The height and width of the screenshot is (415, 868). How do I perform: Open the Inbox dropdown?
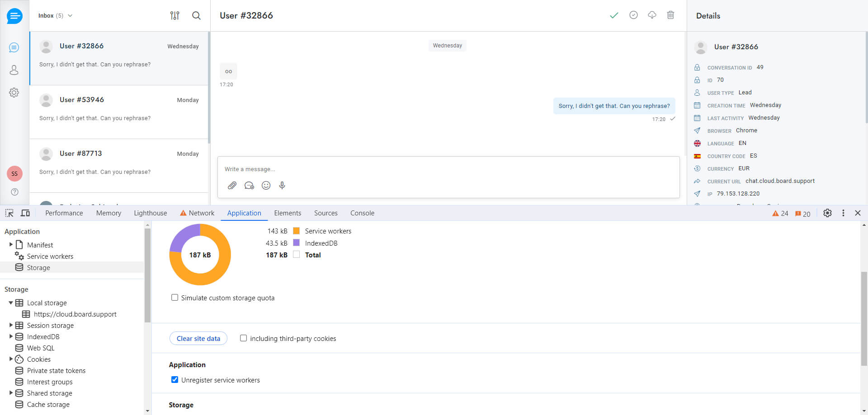pyautogui.click(x=55, y=16)
